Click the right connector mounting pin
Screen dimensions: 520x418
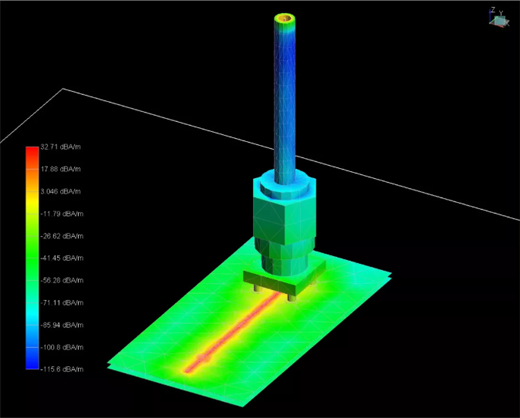coord(291,297)
